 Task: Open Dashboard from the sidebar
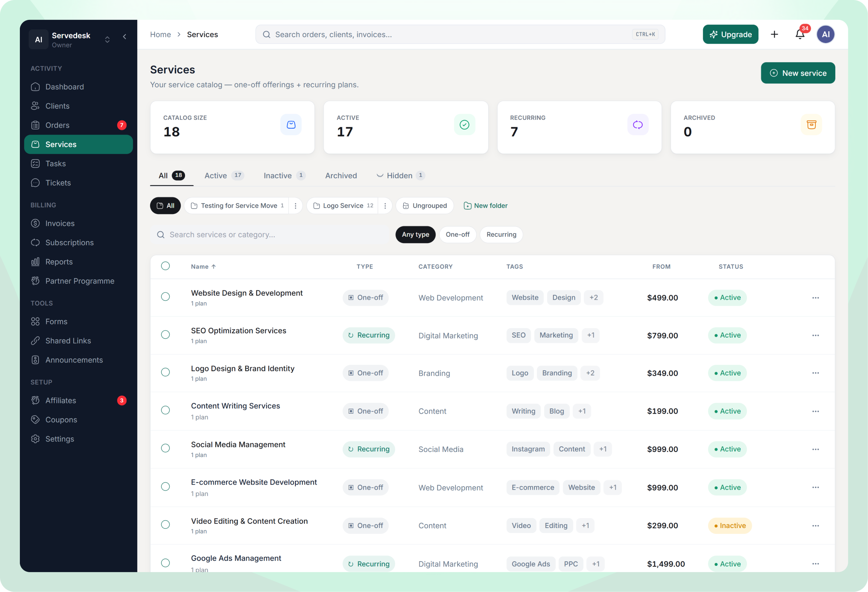tap(78, 87)
